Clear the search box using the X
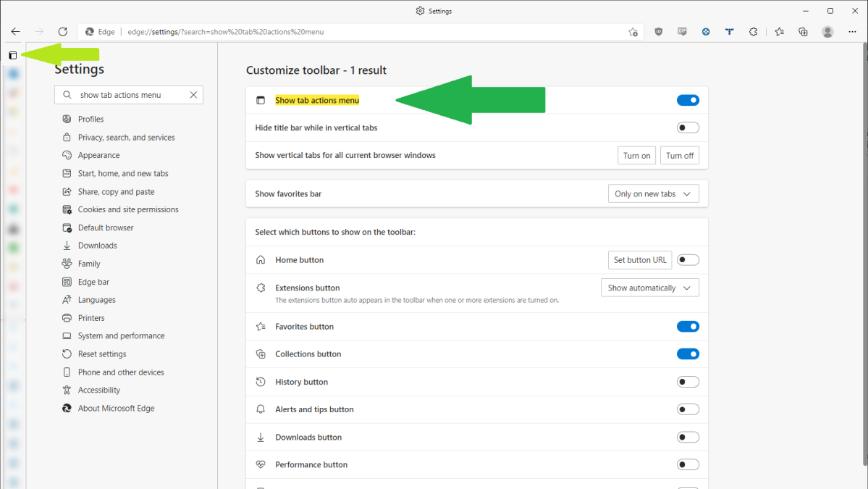Screen dimensions: 868x489 click(x=193, y=94)
